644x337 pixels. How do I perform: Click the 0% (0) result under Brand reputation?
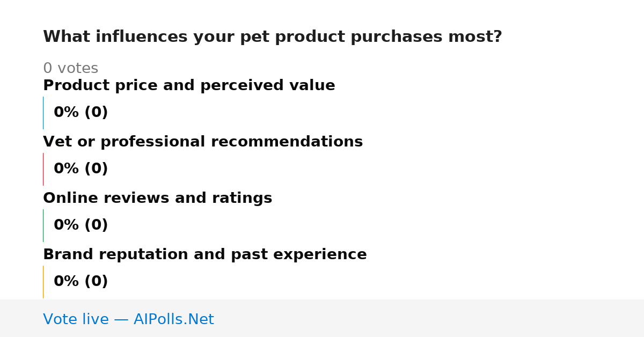point(80,282)
